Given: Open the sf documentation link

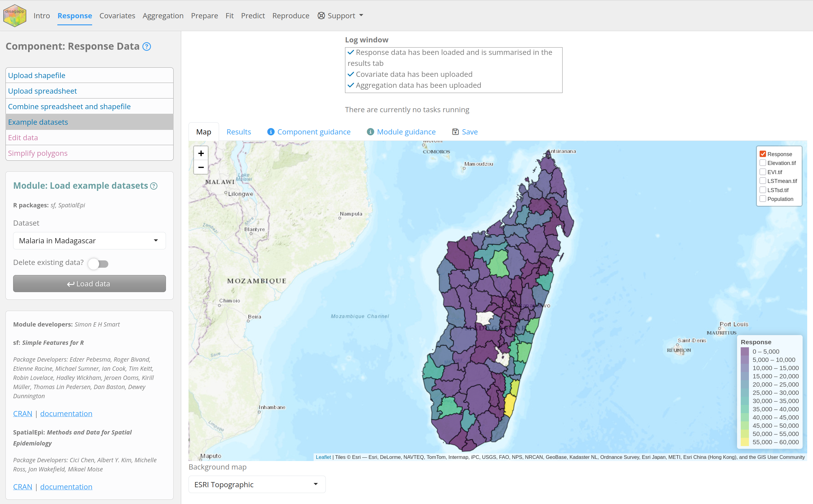Looking at the screenshot, I should tap(66, 413).
